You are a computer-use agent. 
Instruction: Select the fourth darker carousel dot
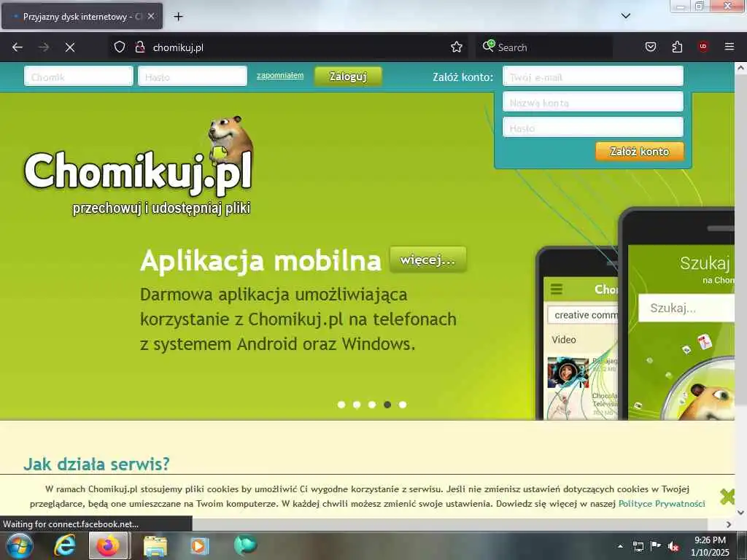tap(387, 404)
